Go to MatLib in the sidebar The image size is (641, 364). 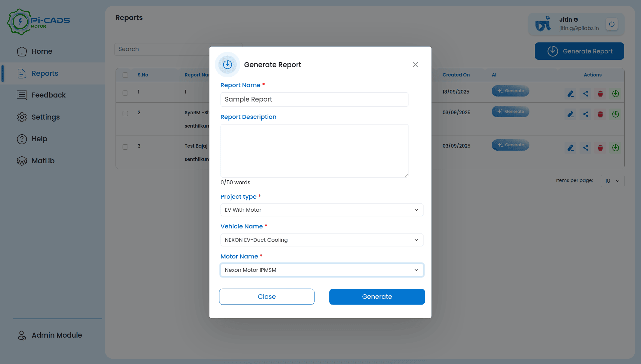click(43, 161)
